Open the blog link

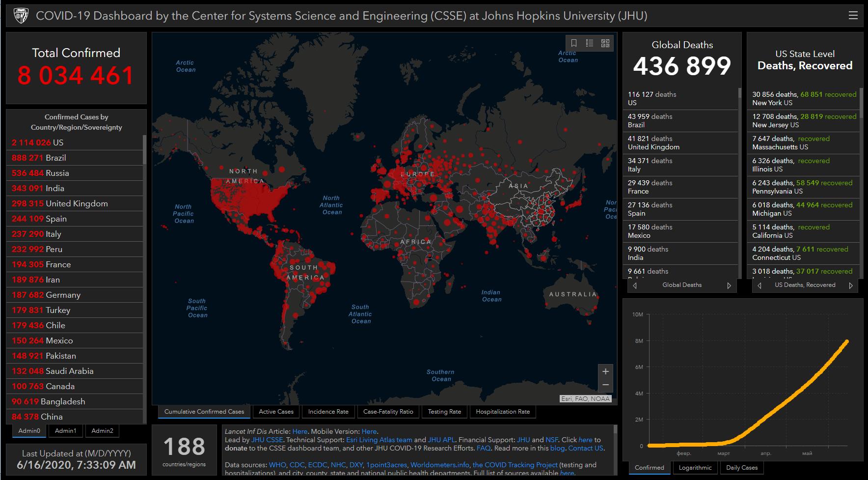(x=557, y=448)
